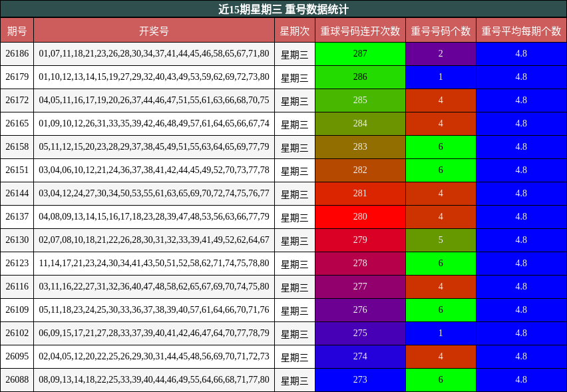Viewport: 567px width, 392px height.
Task: Select issue number 26179
Action: (17, 77)
